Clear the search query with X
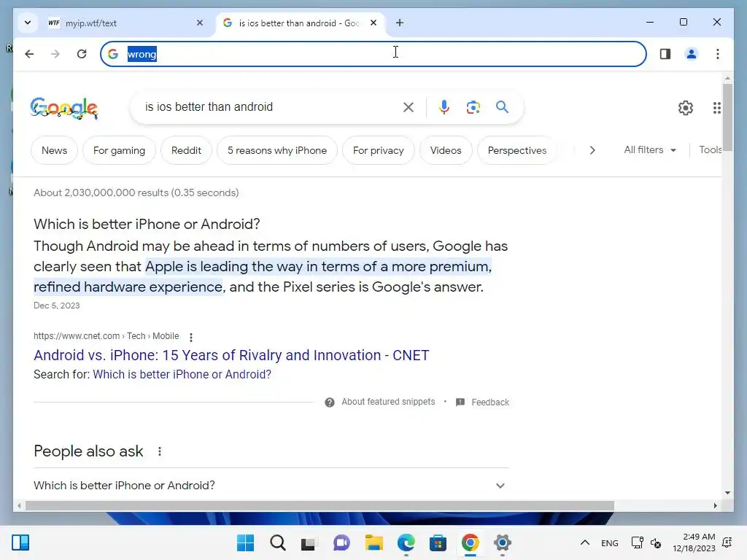This screenshot has width=747, height=560. [409, 107]
